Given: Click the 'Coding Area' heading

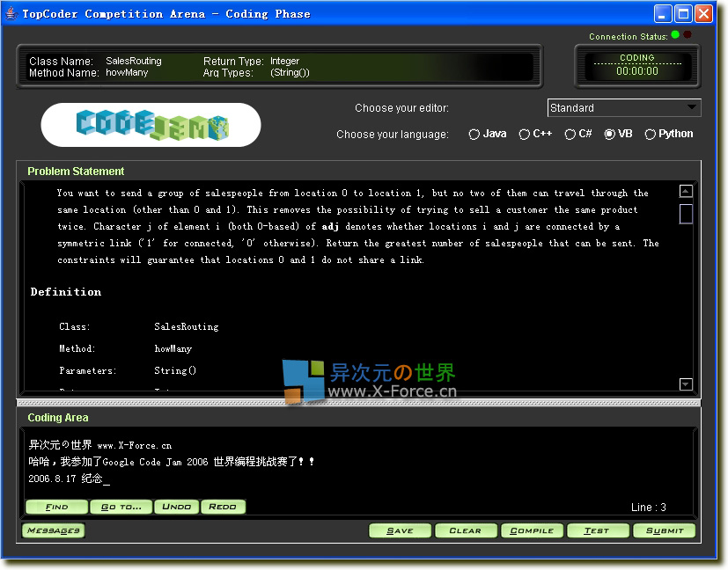Looking at the screenshot, I should [x=58, y=418].
